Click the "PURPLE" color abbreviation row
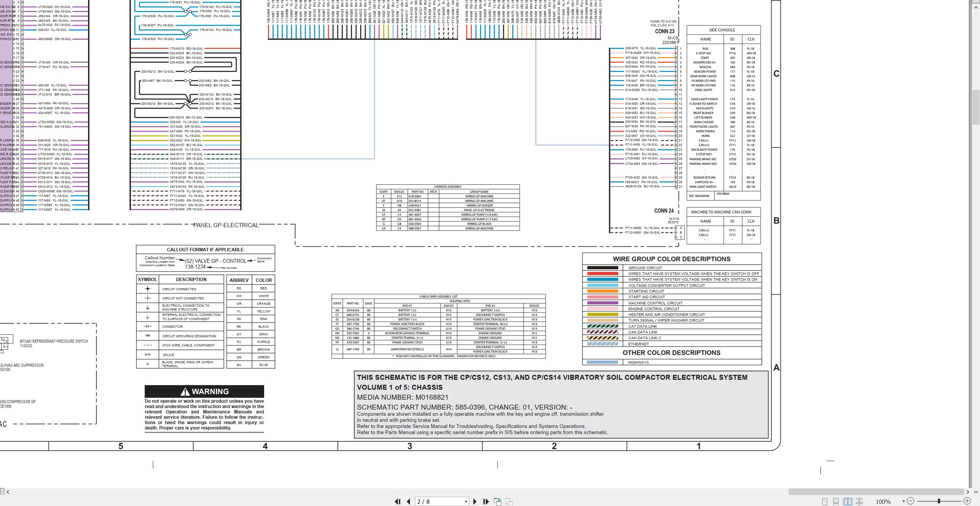The image size is (980, 506). (251, 342)
